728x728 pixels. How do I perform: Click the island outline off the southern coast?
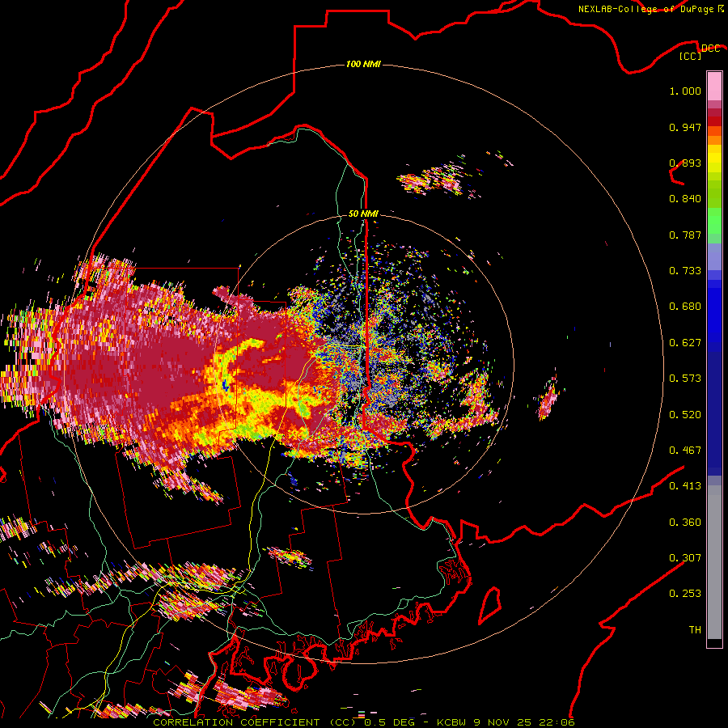(x=490, y=605)
